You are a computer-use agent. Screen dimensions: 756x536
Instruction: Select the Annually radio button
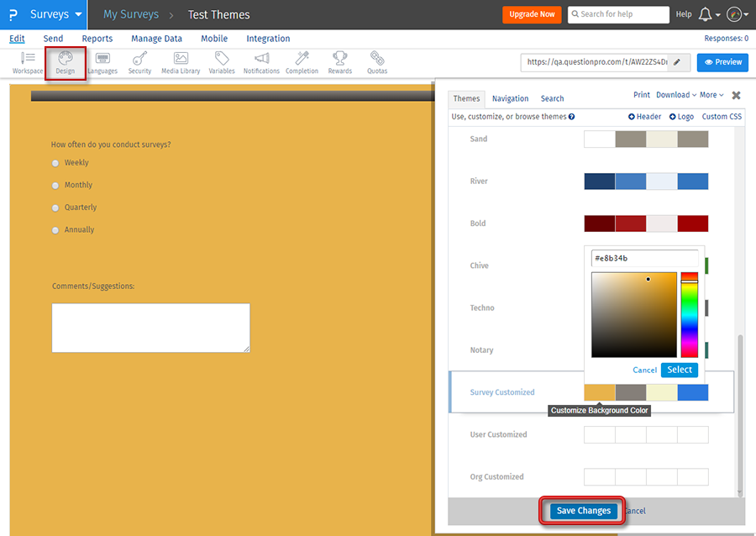pyautogui.click(x=55, y=229)
